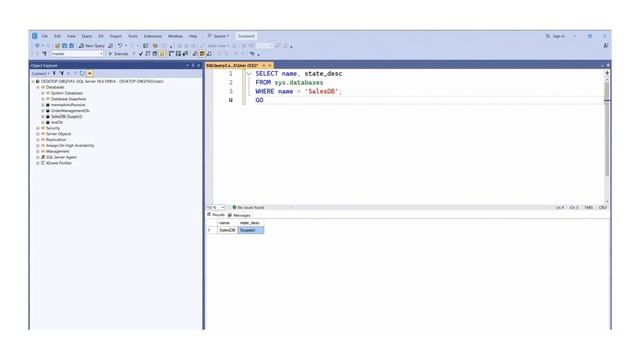Select Always On High Availability folder
640x360 pixels.
(x=70, y=146)
